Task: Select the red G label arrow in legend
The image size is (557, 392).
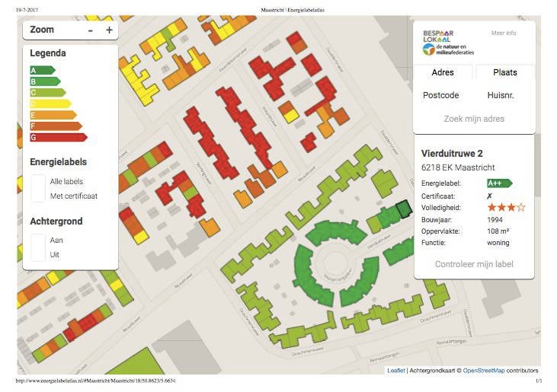Action: [x=59, y=137]
